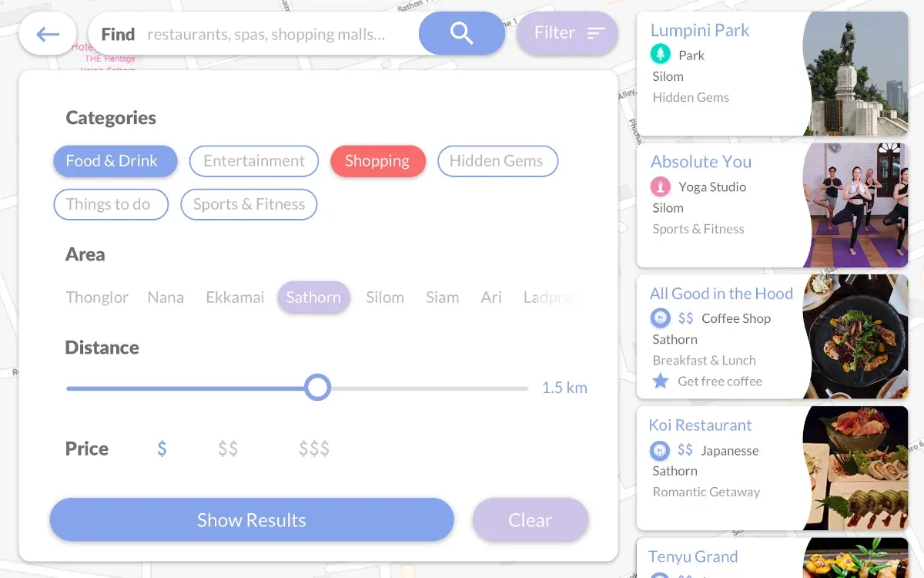Click the blue filled part of the distance track
924x578 pixels.
tap(185, 388)
